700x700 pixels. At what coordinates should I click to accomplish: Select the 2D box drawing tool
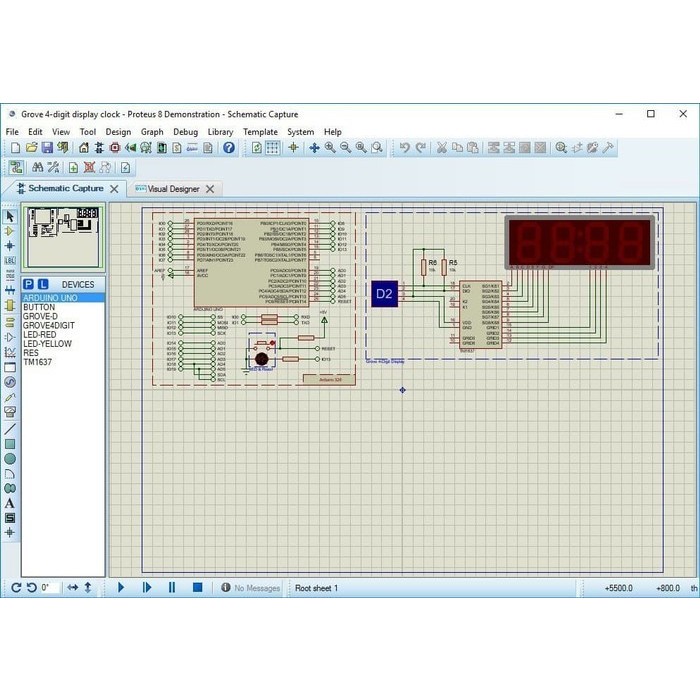[10, 444]
